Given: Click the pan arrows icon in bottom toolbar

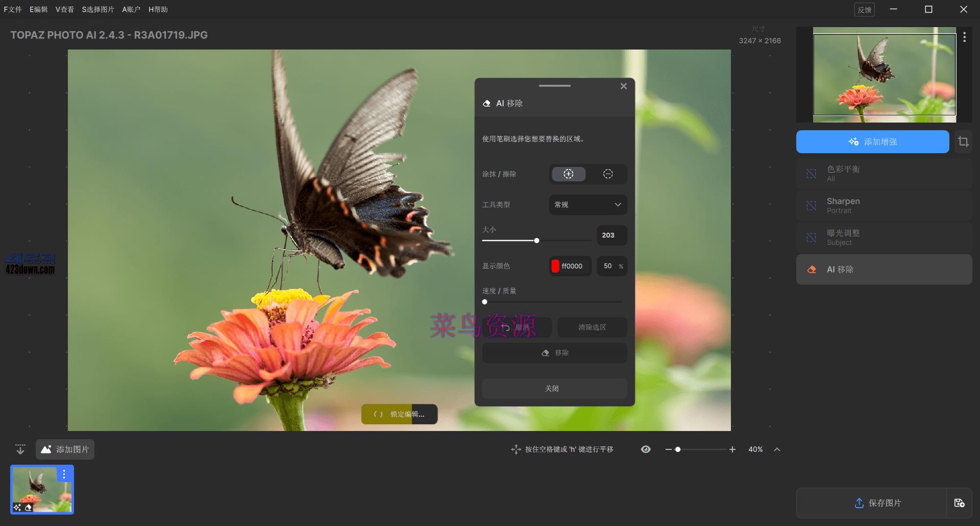Looking at the screenshot, I should pos(515,449).
